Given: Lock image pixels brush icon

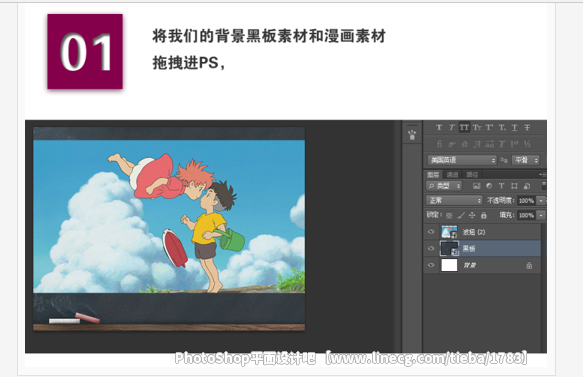Looking at the screenshot, I should (461, 215).
